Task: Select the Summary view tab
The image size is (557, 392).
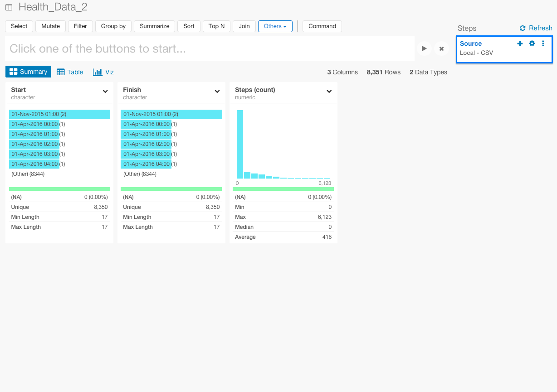Action: click(28, 72)
